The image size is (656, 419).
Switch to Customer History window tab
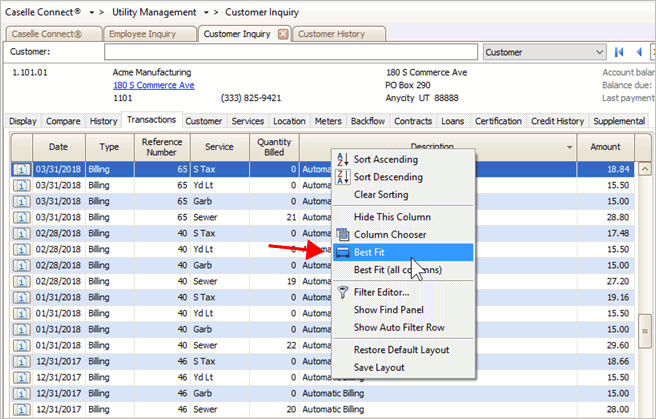(338, 34)
